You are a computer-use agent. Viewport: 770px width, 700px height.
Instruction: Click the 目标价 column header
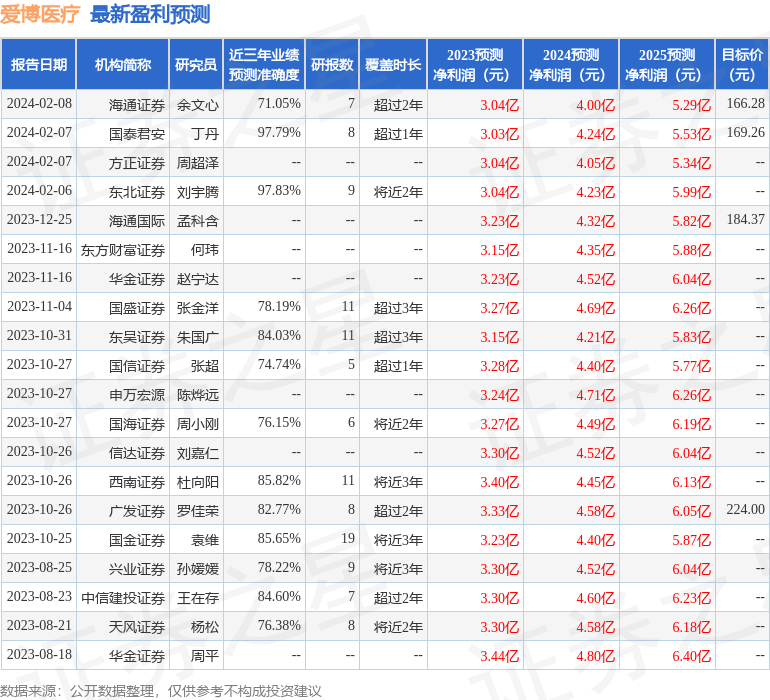[x=742, y=64]
